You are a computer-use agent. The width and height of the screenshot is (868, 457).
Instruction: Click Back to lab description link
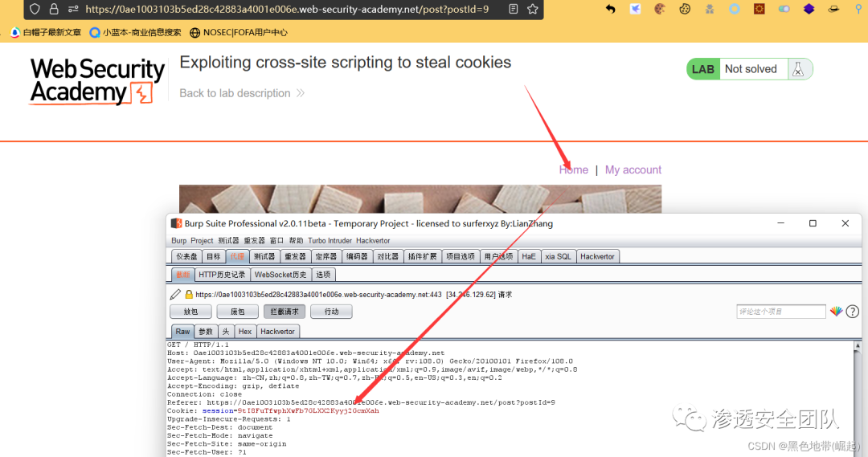click(x=242, y=93)
